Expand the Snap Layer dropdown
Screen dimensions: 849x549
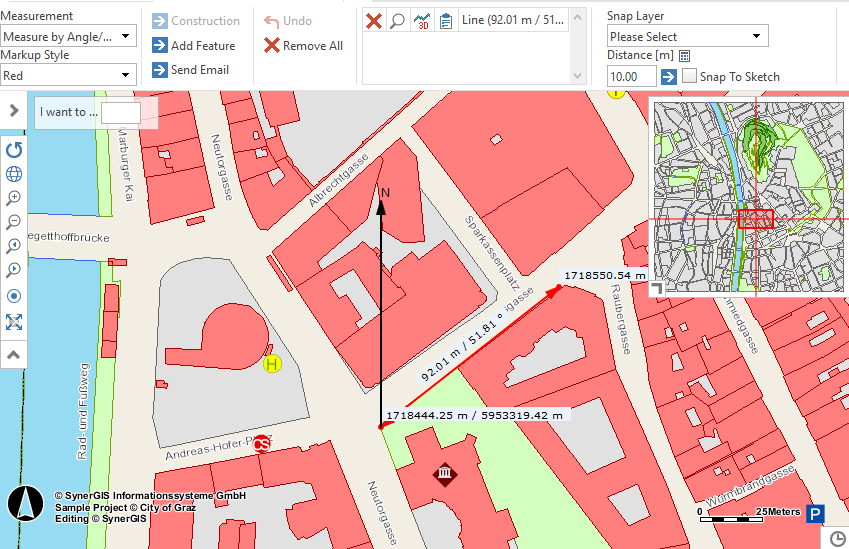[x=687, y=37]
